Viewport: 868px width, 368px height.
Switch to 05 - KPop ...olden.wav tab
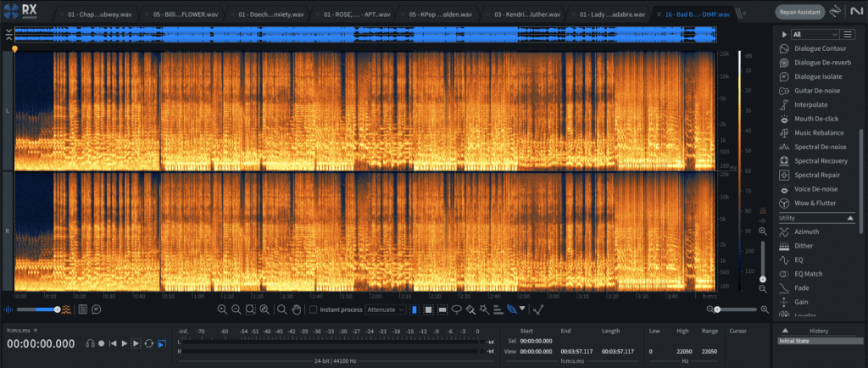point(436,14)
